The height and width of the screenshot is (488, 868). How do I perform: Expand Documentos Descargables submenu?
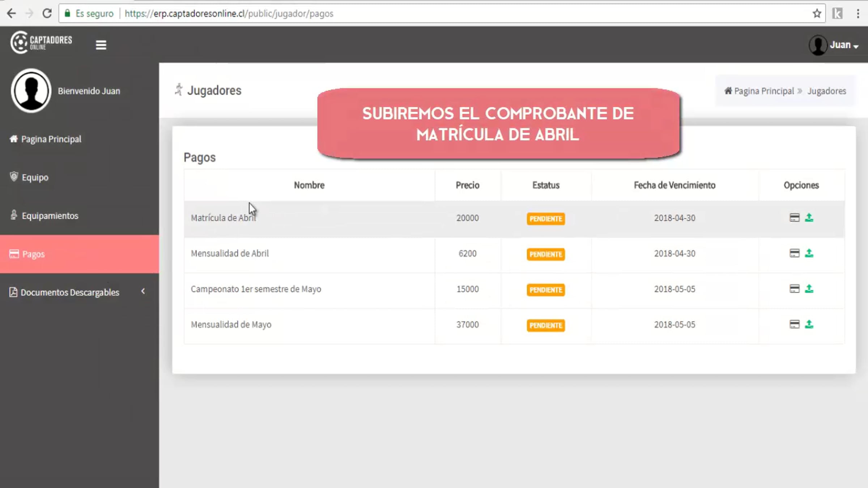click(x=69, y=292)
